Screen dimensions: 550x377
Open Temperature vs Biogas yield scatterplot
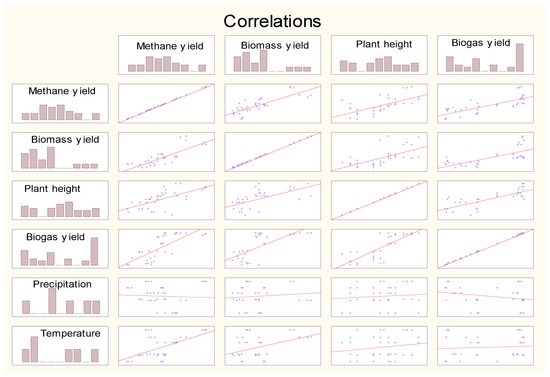pyautogui.click(x=485, y=346)
